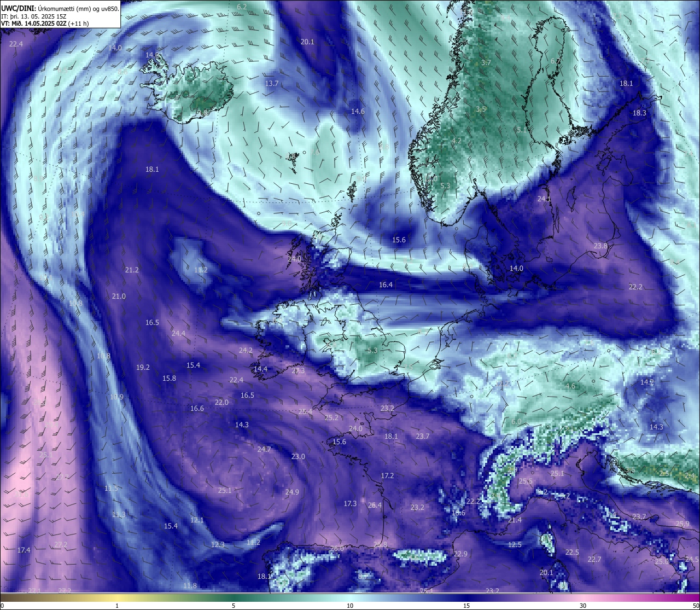This screenshot has height=610, width=700.
Task: Click the 22.5 value over Italy
Action: [x=572, y=552]
